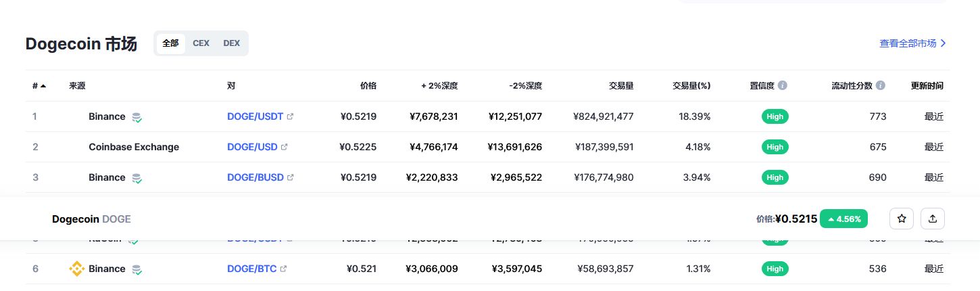
Task: Click the info icon beside 流动性分数
Action: (x=881, y=86)
